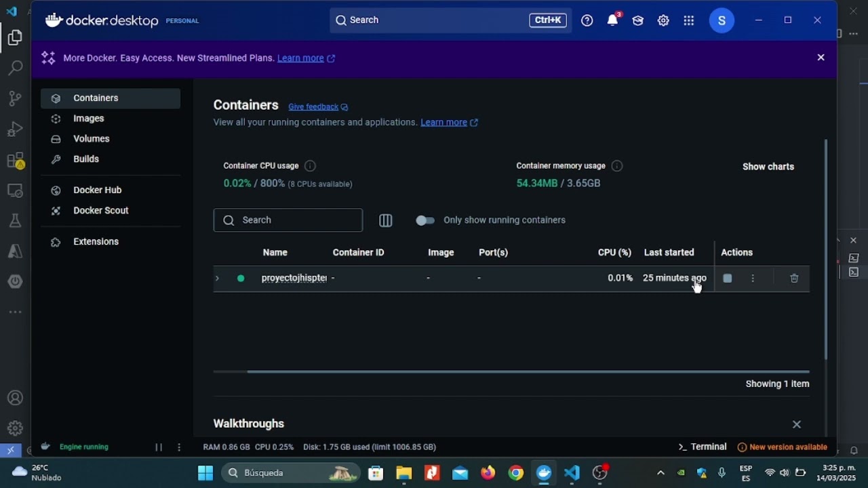868x488 pixels.
Task: Open the learning center graduation cap icon
Action: point(638,21)
